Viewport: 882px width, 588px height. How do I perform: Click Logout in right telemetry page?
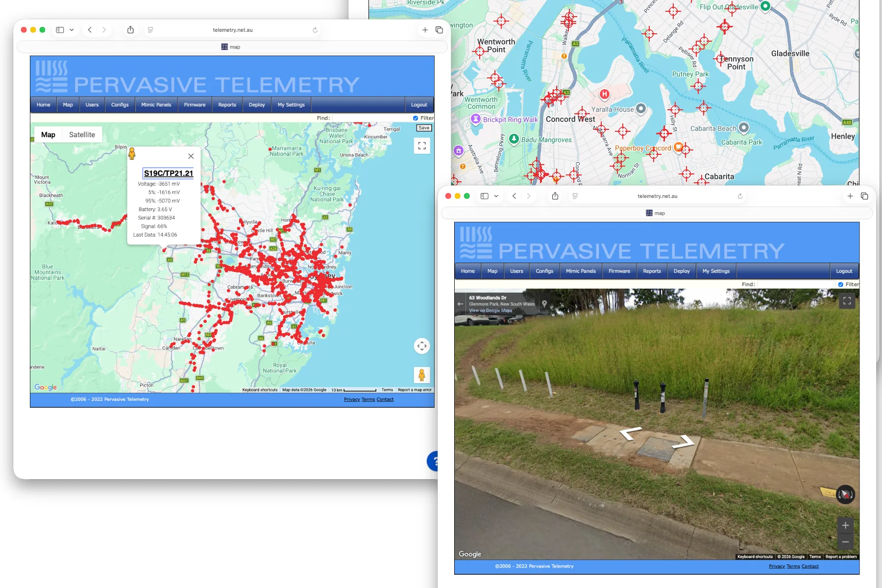click(844, 271)
